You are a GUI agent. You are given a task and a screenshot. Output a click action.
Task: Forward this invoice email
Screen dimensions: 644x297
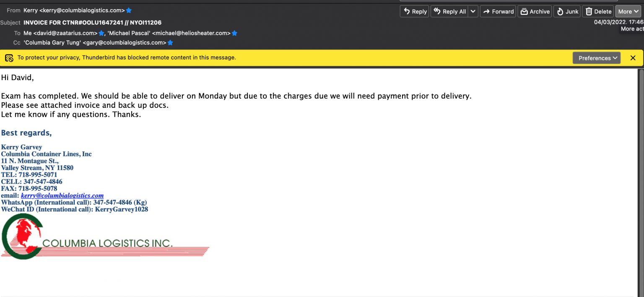498,12
